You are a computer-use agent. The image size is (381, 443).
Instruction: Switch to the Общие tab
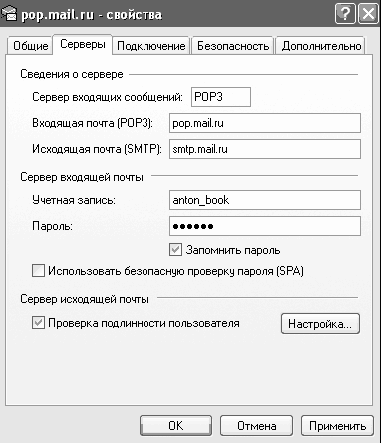click(x=30, y=46)
